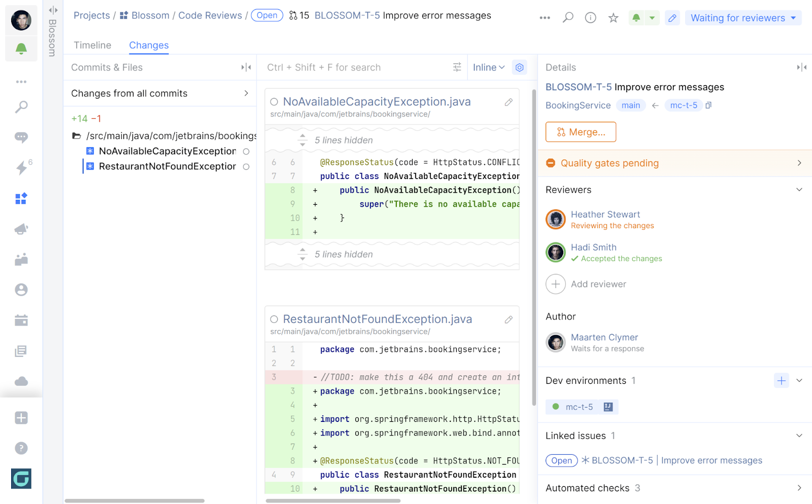This screenshot has width=812, height=504.
Task: Open the lightning bolt to-do icon
Action: (21, 168)
